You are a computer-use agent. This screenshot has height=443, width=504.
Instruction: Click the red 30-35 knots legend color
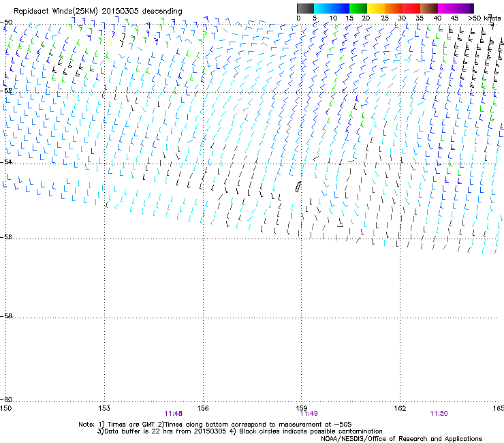pyautogui.click(x=411, y=8)
